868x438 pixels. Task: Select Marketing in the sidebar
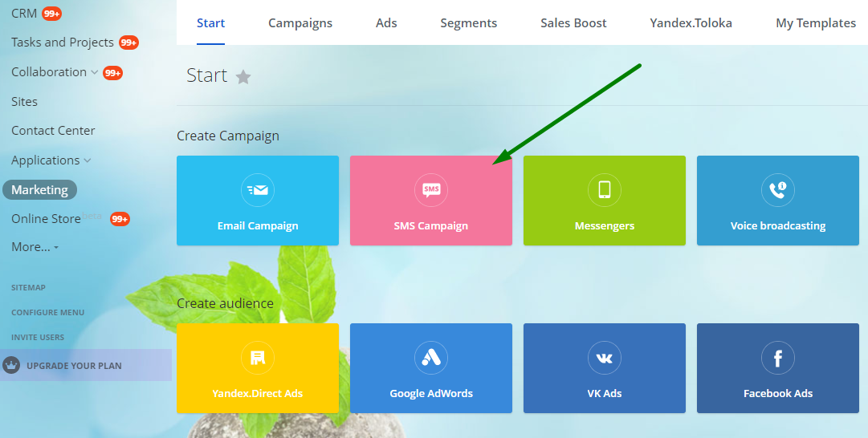point(40,189)
